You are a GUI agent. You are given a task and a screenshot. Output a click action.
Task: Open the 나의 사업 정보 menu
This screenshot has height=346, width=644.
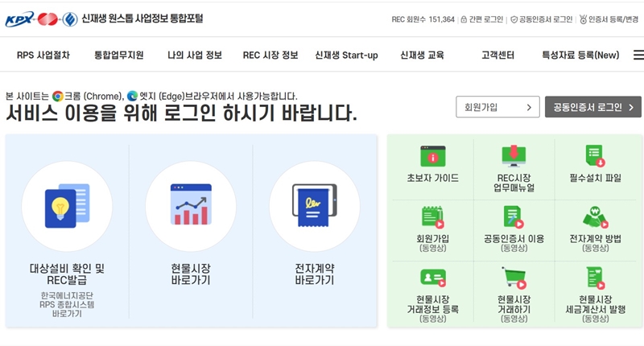pos(195,55)
